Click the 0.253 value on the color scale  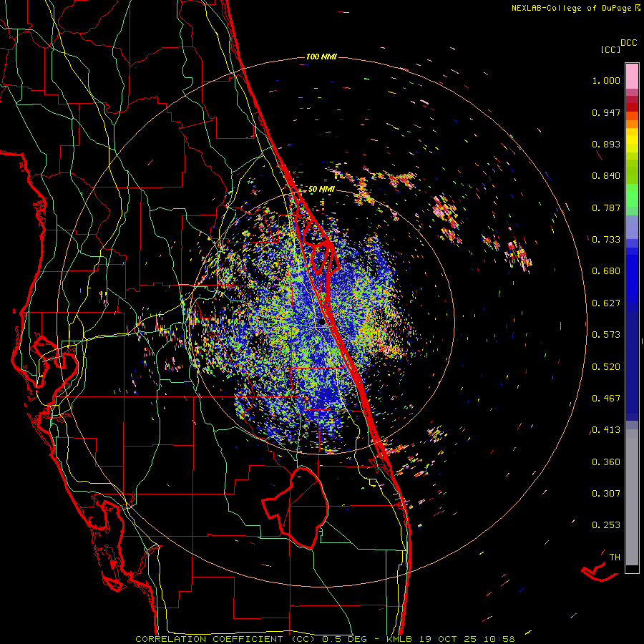coord(606,525)
